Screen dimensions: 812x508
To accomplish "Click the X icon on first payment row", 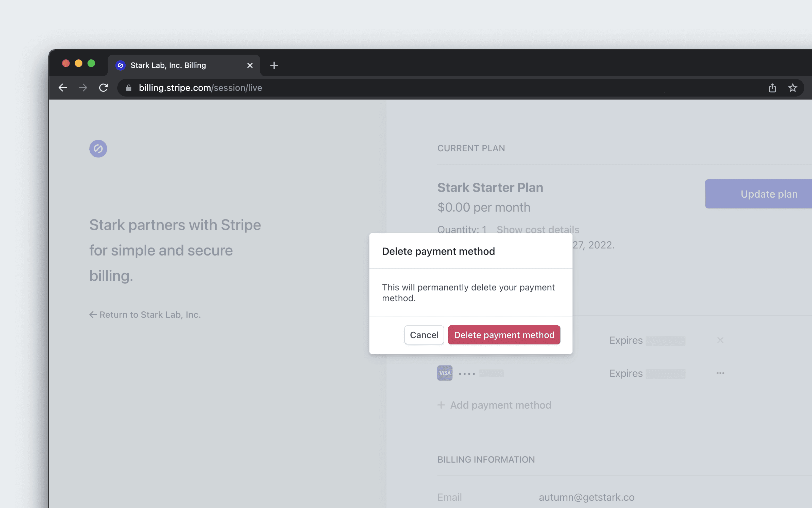I will (720, 340).
